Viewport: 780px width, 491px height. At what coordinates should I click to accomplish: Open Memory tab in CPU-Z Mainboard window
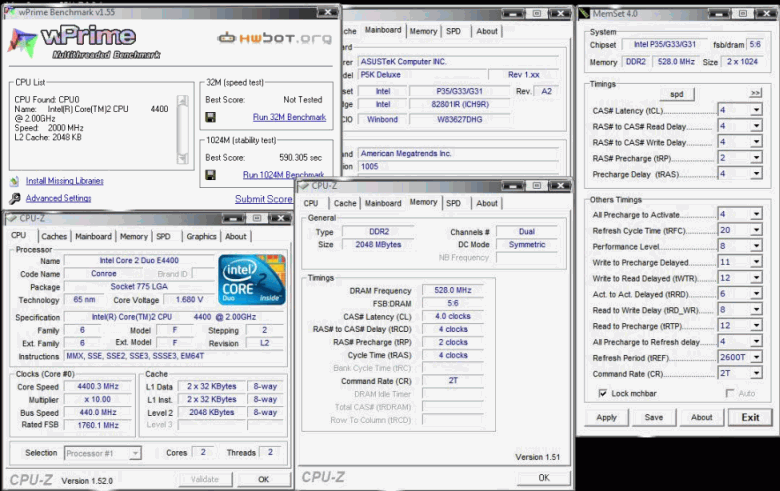pyautogui.click(x=423, y=31)
